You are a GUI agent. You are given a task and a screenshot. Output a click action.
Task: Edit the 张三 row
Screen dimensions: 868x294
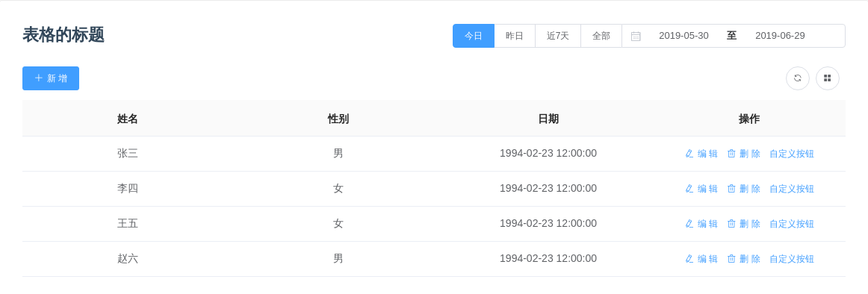click(x=701, y=154)
